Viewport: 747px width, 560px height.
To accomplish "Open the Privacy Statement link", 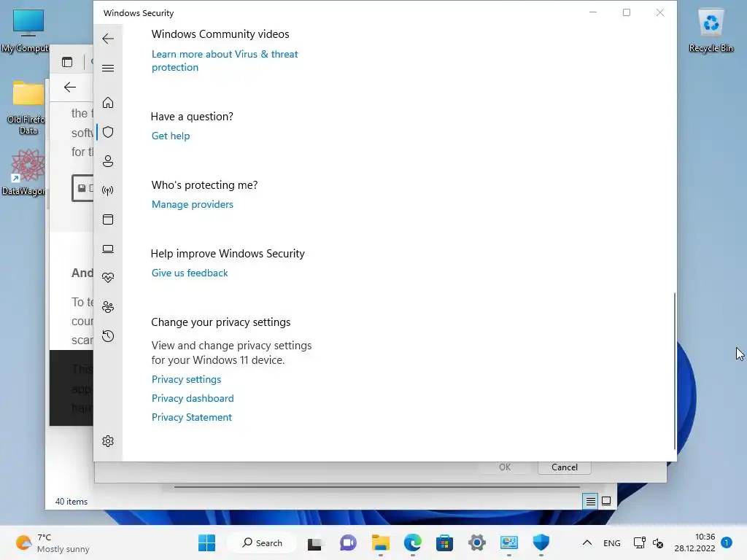I will 192,418.
